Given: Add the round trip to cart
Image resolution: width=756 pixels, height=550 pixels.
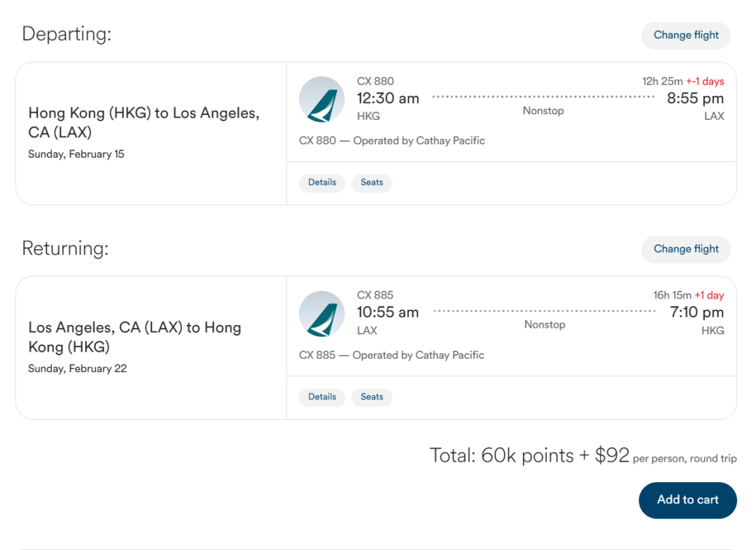Looking at the screenshot, I should pos(687,500).
